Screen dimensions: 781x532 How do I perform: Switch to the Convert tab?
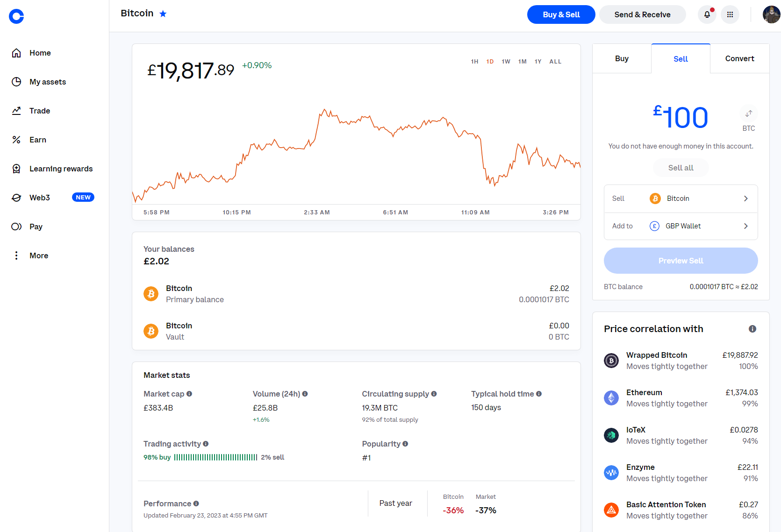coord(740,58)
